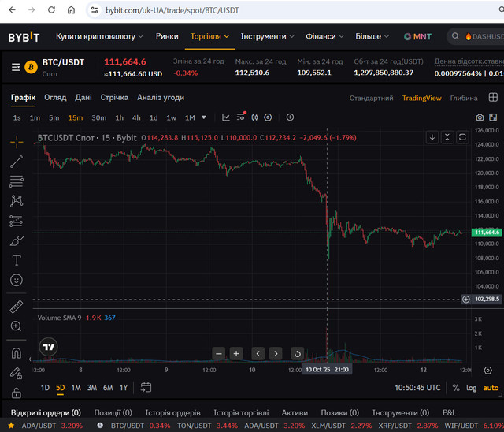Select the trend line drawing tool
The height and width of the screenshot is (432, 504).
(17, 162)
